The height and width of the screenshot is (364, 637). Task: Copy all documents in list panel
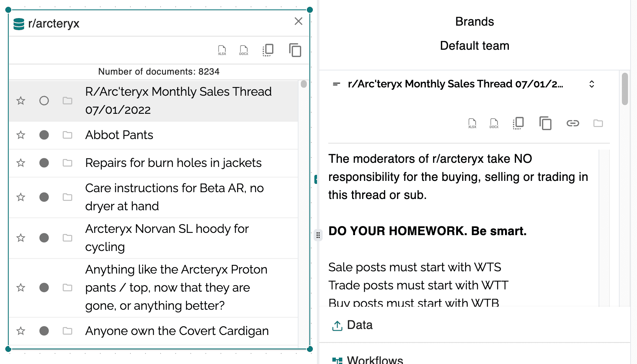click(x=295, y=50)
